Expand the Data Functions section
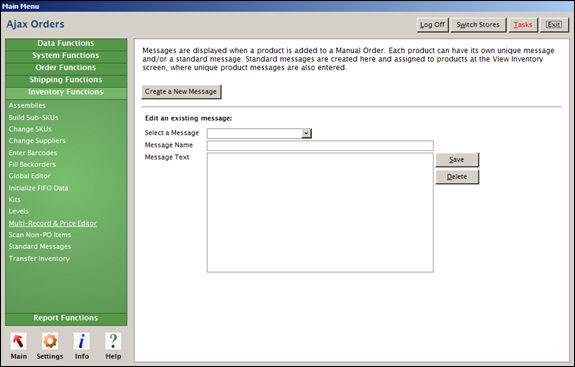 click(66, 43)
